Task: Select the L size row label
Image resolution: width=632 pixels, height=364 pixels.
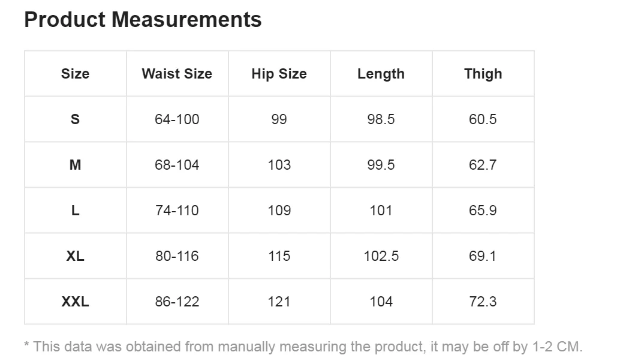Action: click(75, 210)
